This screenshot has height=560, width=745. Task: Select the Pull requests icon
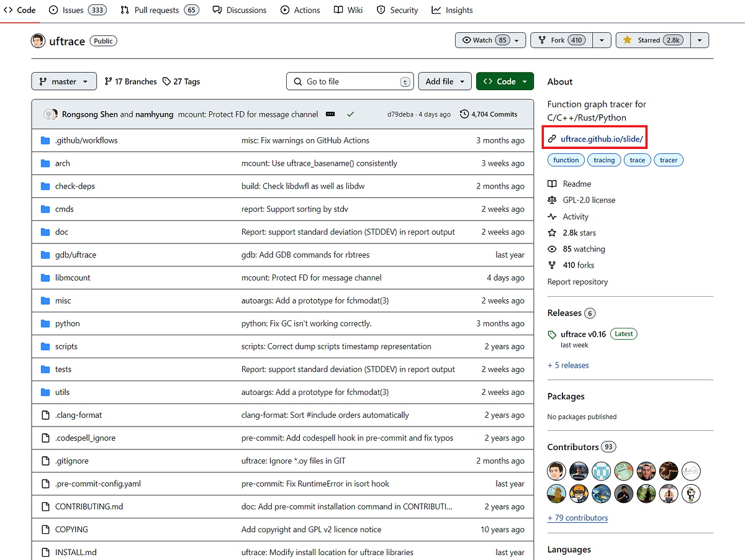[x=125, y=10]
